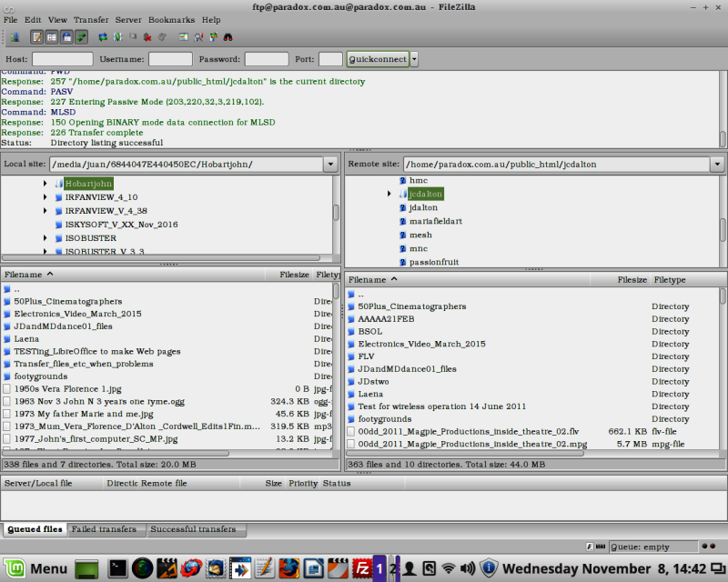Sort the remote list by Filename header
The height and width of the screenshot is (582, 728).
click(468, 280)
